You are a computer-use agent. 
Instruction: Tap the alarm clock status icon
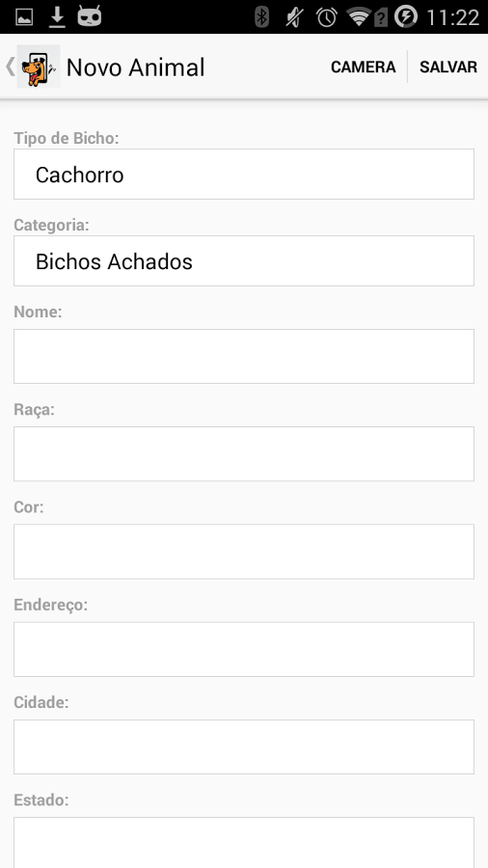point(326,17)
